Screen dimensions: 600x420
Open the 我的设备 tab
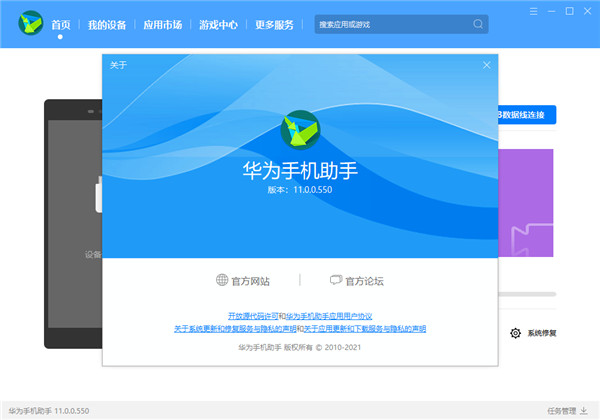pyautogui.click(x=105, y=24)
